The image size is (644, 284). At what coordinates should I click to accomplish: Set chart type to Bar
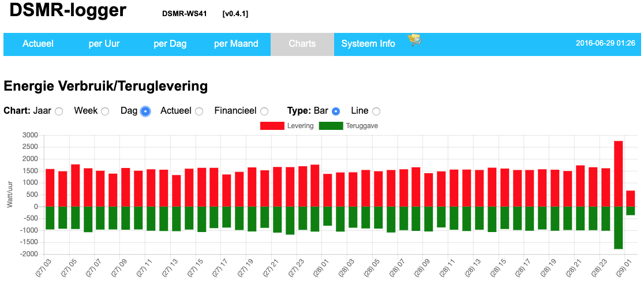[x=336, y=111]
